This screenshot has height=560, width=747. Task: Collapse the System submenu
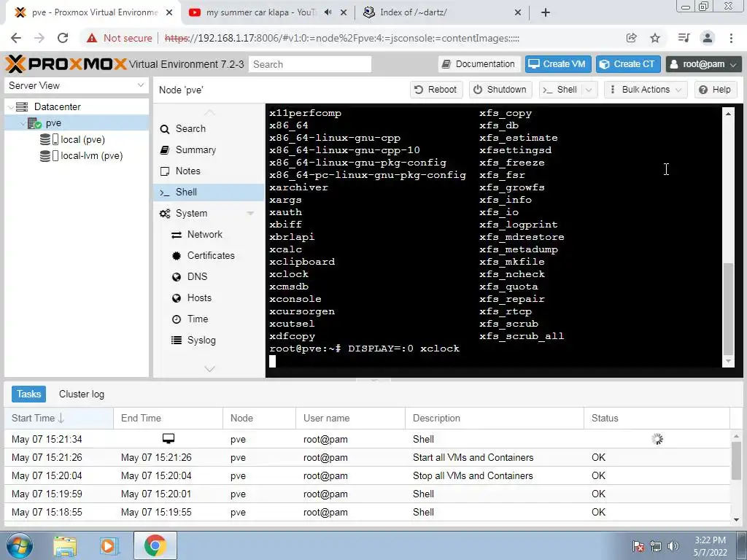pyautogui.click(x=250, y=214)
